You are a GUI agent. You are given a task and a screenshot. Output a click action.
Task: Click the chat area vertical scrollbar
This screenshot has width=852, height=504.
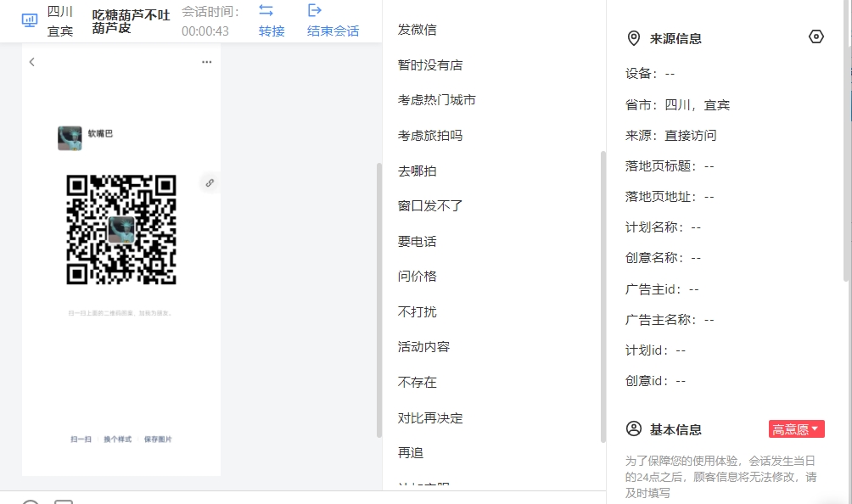pyautogui.click(x=379, y=300)
